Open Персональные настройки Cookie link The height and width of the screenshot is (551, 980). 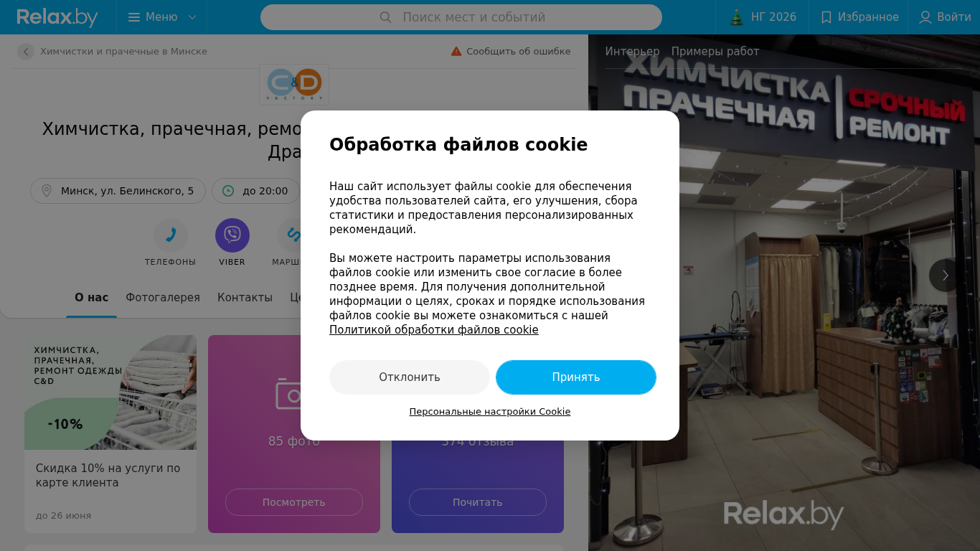pos(490,412)
